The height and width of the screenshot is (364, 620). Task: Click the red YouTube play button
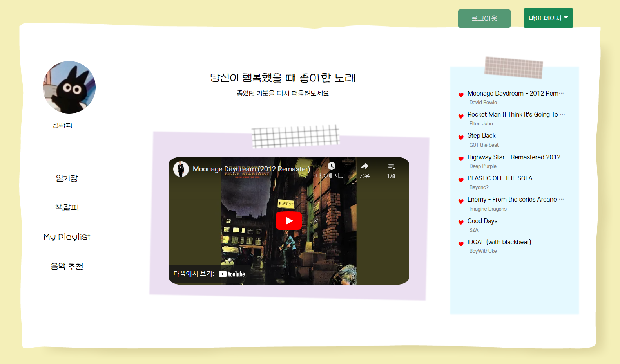[289, 221]
